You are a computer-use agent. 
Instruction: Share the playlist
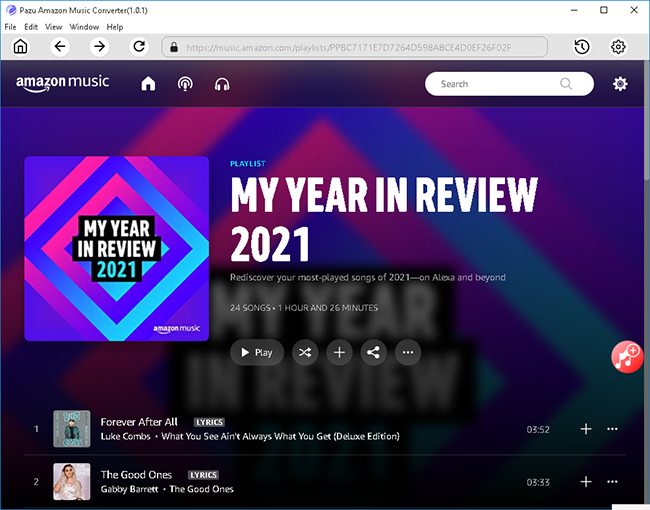(374, 352)
